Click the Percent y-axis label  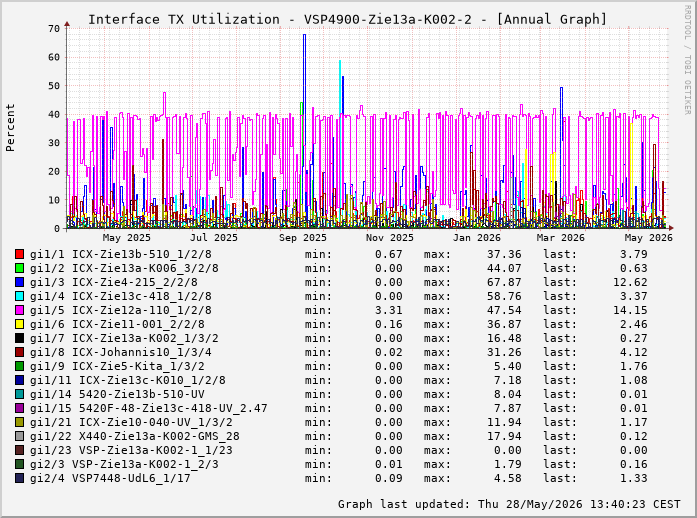(10, 128)
